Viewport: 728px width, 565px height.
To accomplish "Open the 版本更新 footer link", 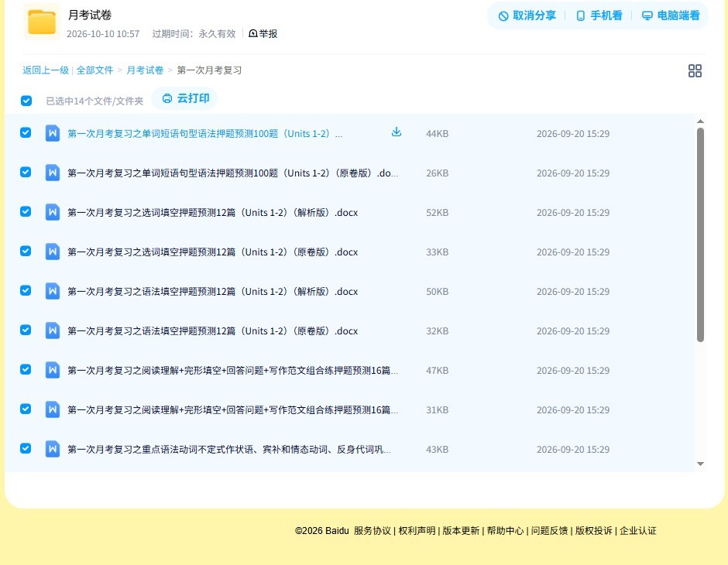I will pyautogui.click(x=461, y=531).
